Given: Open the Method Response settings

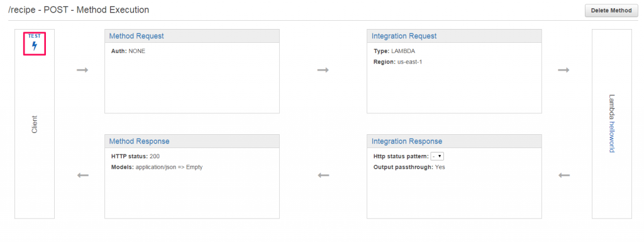Looking at the screenshot, I should click(x=139, y=141).
